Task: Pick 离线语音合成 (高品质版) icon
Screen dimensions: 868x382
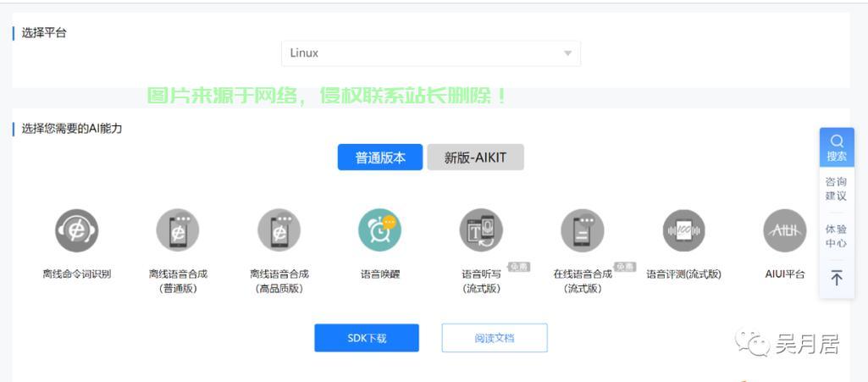Action: pos(279,230)
